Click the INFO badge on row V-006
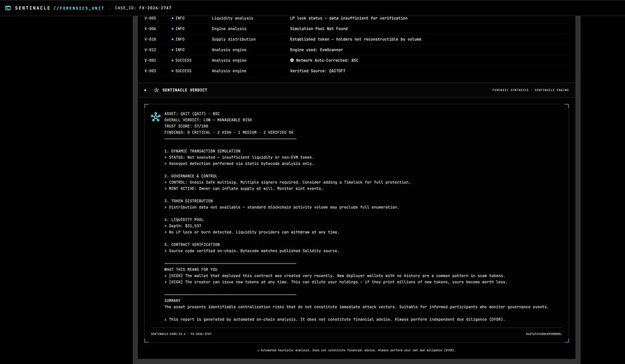This screenshot has height=364, width=625. point(178,29)
